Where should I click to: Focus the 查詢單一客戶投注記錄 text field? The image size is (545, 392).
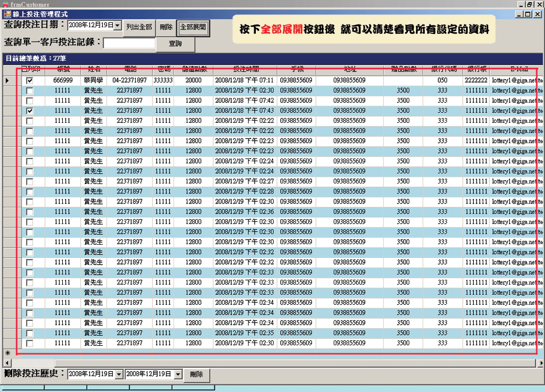point(128,43)
